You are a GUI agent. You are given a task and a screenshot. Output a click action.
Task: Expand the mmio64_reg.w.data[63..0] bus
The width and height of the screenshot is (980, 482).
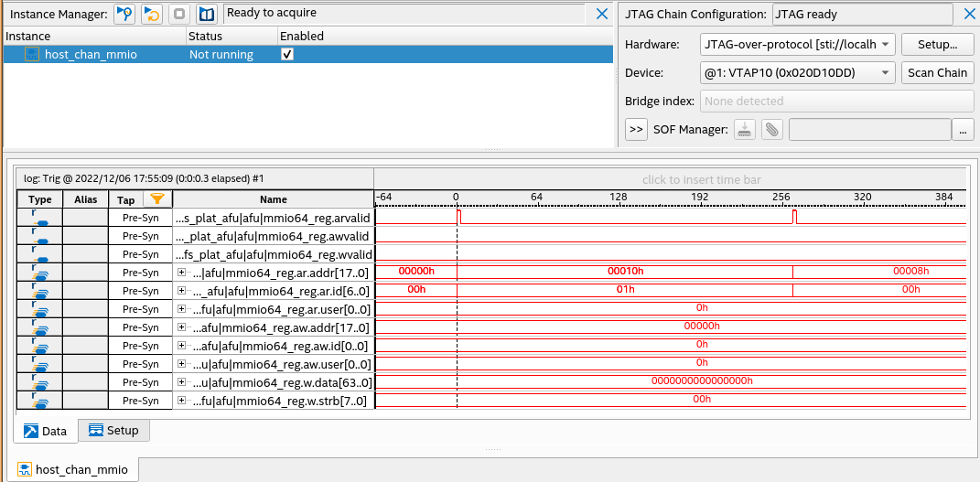(x=181, y=382)
